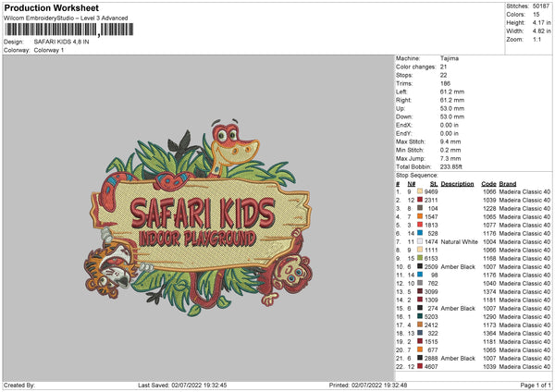Viewport: 555px width, 392px height.
Task: Click the Natural White description in row 7
Action: tap(459, 241)
